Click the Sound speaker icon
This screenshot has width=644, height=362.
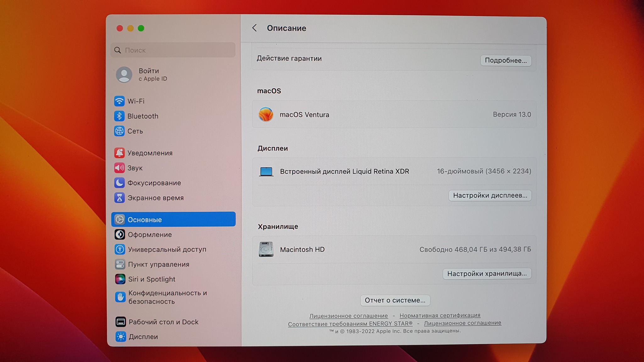tap(119, 168)
